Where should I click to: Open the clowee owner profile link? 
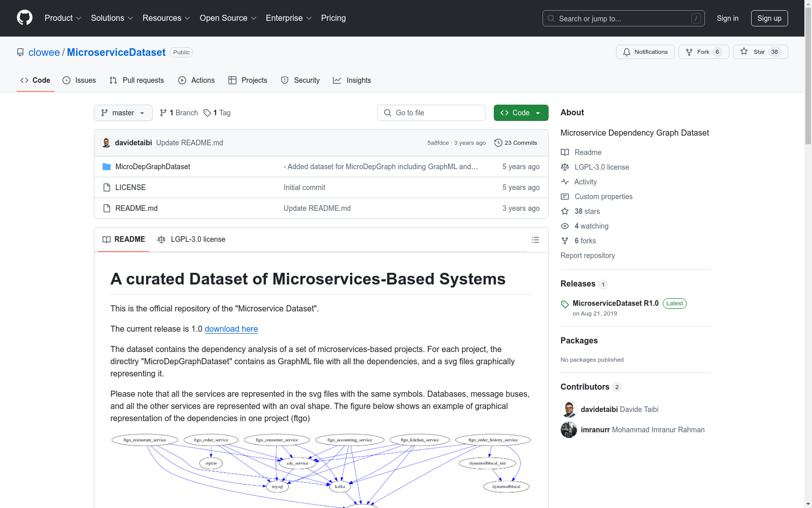tap(44, 52)
